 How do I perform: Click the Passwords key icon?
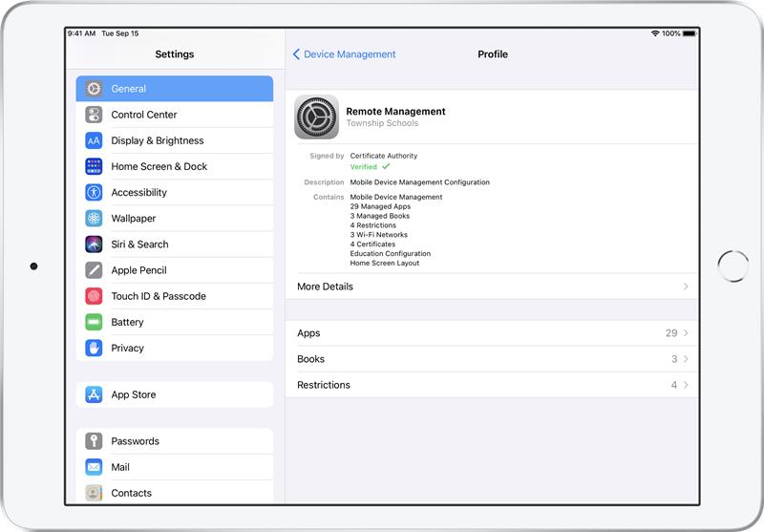pyautogui.click(x=94, y=441)
